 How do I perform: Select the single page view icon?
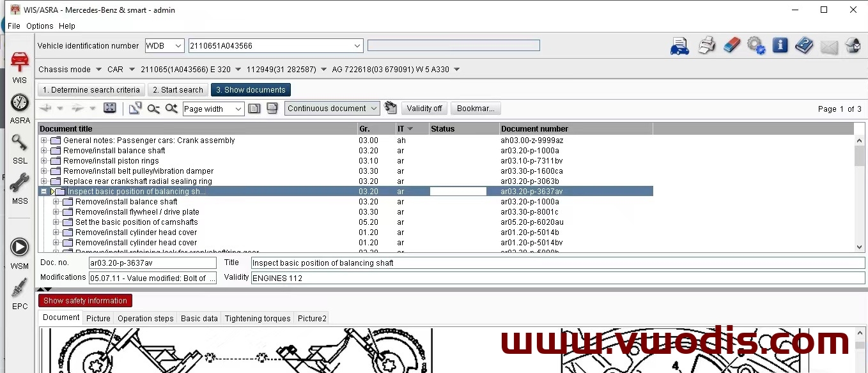(x=254, y=109)
